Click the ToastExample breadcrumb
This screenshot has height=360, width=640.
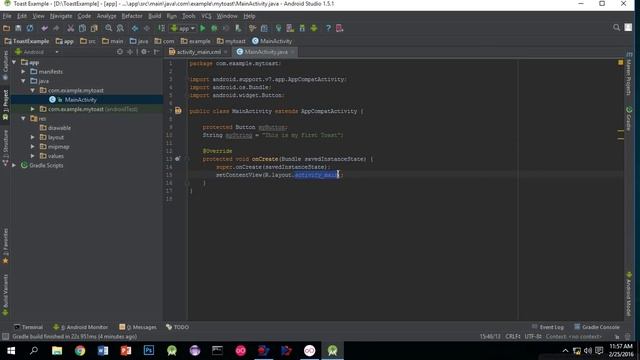(x=27, y=41)
